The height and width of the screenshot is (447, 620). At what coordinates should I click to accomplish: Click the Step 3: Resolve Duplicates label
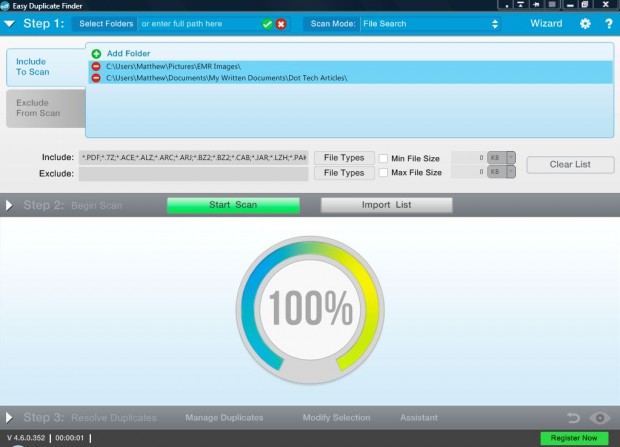[90, 418]
